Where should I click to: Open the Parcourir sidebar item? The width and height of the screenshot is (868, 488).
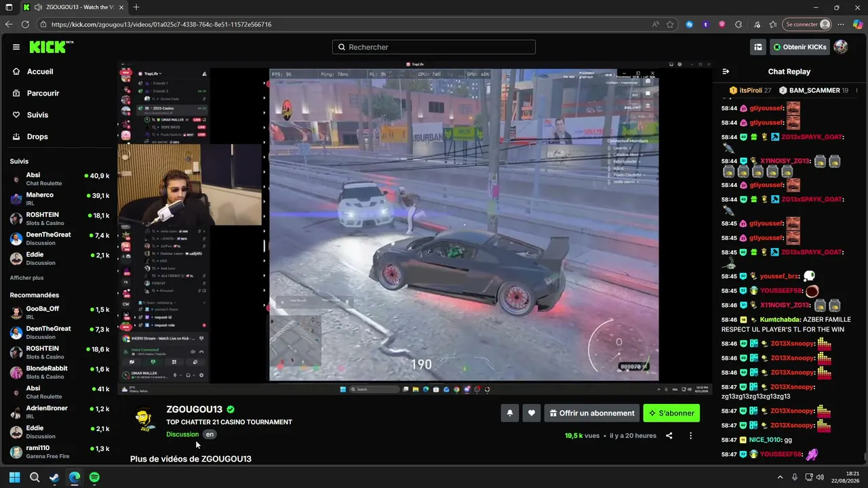coord(43,94)
